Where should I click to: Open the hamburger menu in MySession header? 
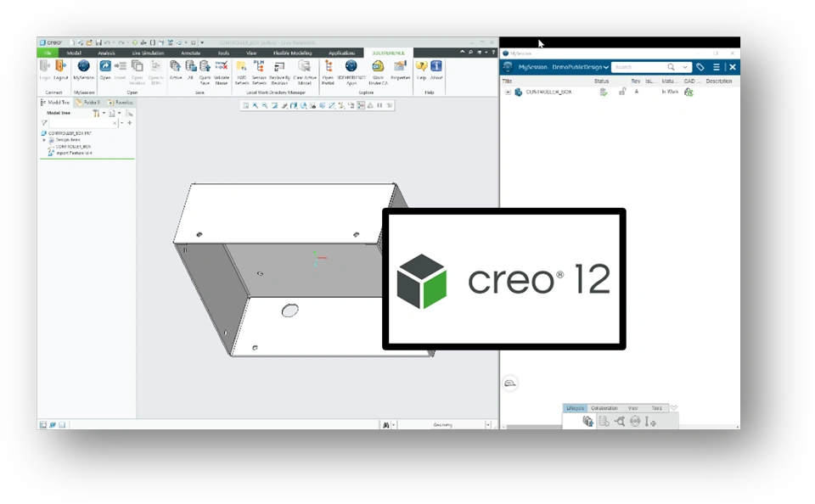pos(717,67)
